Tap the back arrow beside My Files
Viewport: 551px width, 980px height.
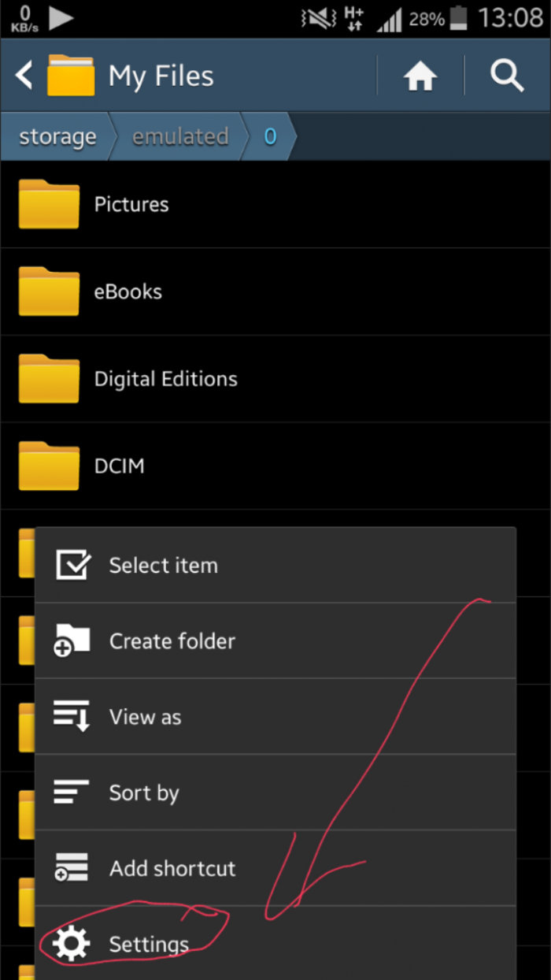coord(24,76)
